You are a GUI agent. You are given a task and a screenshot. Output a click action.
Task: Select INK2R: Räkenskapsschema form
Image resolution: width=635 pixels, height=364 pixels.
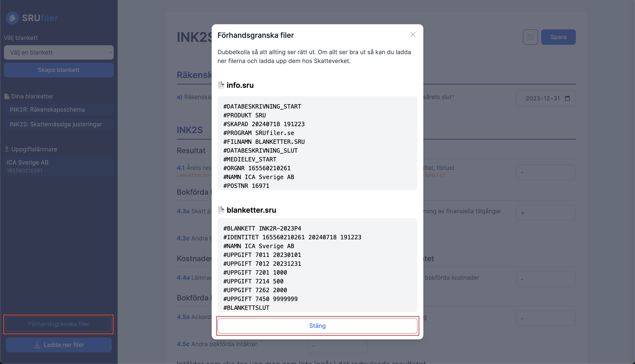(59, 109)
